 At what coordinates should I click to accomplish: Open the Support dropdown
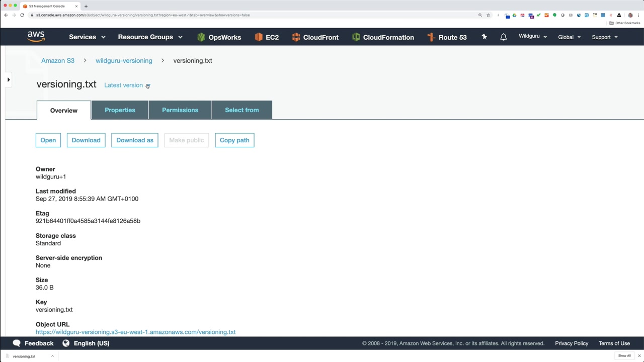[x=605, y=37]
